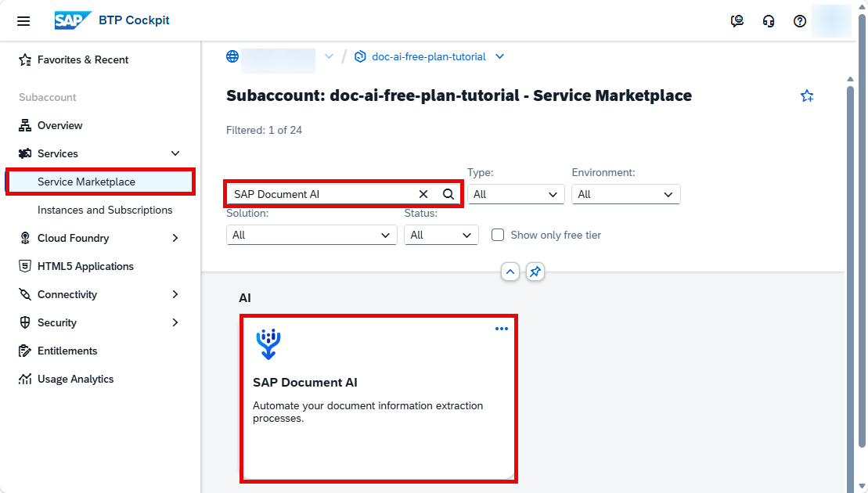Open Overview in the sidebar

click(59, 126)
